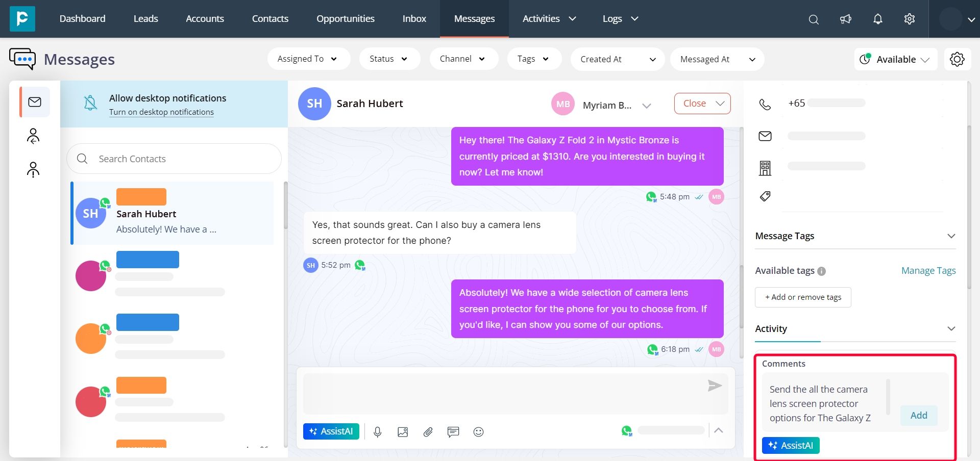This screenshot has width=980, height=461.
Task: Go to the Accounts tab
Action: click(205, 19)
